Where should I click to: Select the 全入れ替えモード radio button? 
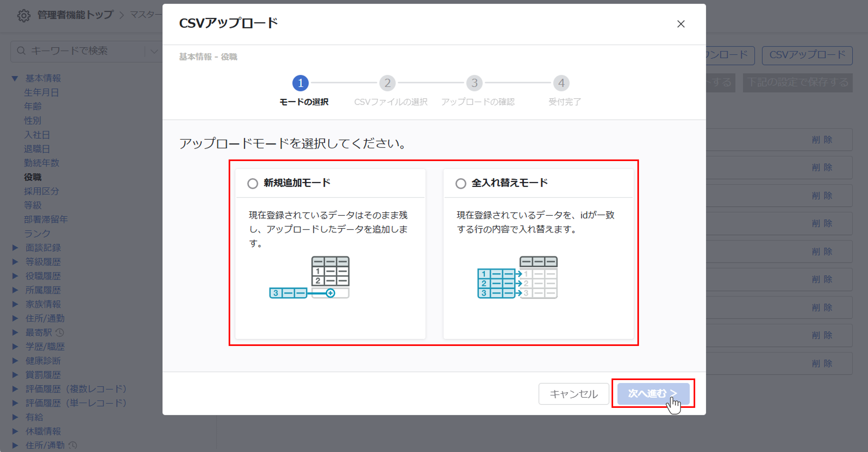coord(460,184)
